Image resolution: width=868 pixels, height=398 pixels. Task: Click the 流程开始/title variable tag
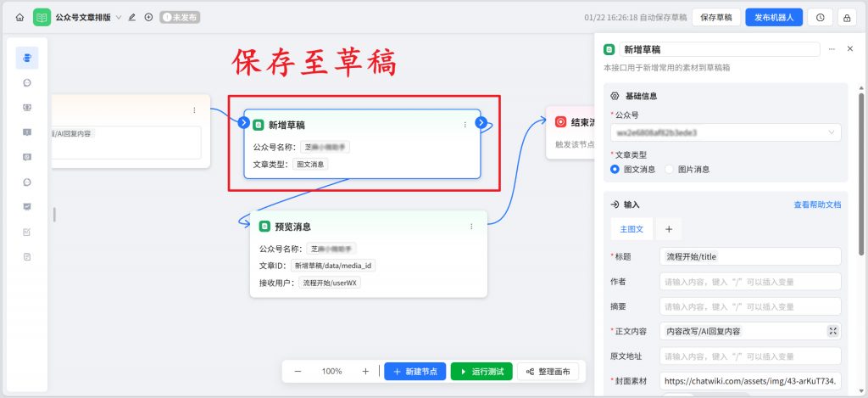click(692, 256)
